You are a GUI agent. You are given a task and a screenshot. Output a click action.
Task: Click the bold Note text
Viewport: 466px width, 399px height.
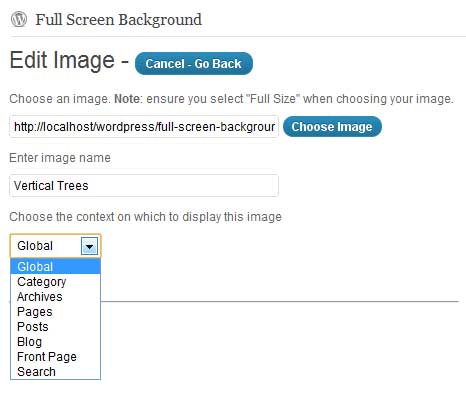(127, 99)
